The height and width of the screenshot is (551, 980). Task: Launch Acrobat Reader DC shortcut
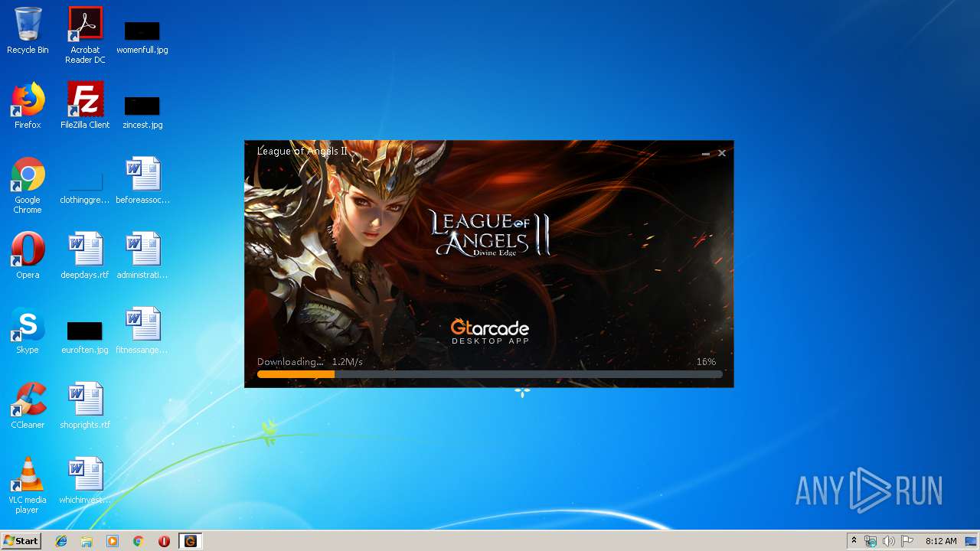[x=85, y=35]
